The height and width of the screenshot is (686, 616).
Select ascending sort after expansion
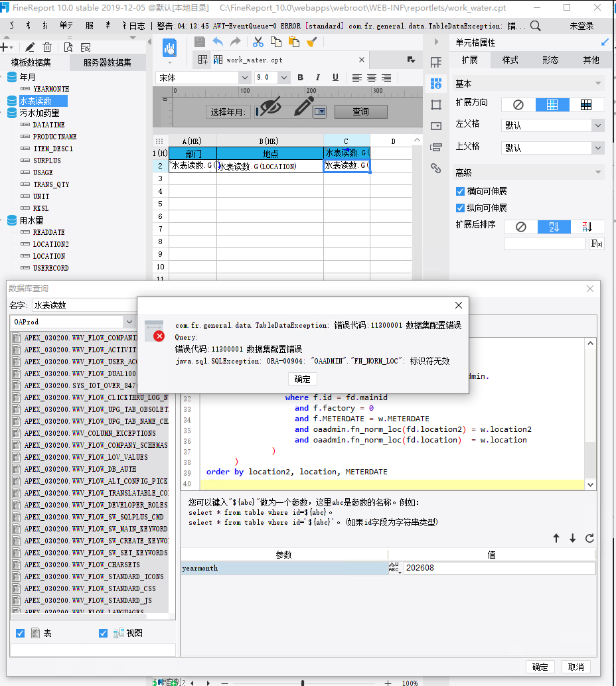pyautogui.click(x=554, y=227)
